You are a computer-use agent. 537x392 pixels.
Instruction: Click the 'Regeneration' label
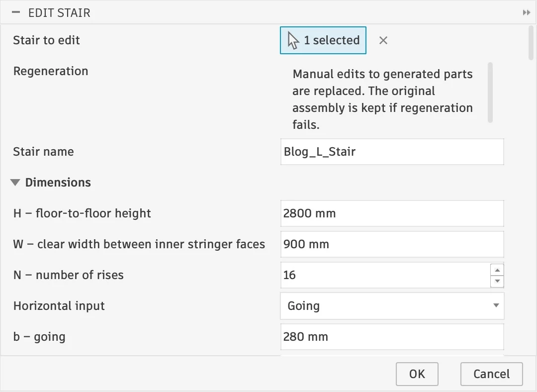[x=51, y=71]
